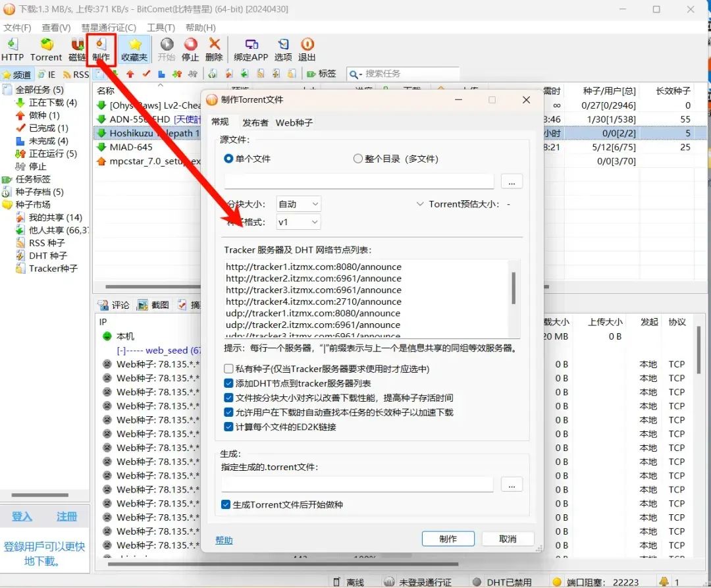711x588 pixels.
Task: Click the red checkmark completed filter icon
Action: point(146,74)
